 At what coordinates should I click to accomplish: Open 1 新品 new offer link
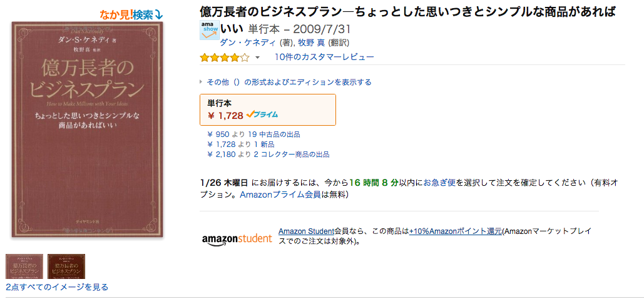click(x=265, y=144)
